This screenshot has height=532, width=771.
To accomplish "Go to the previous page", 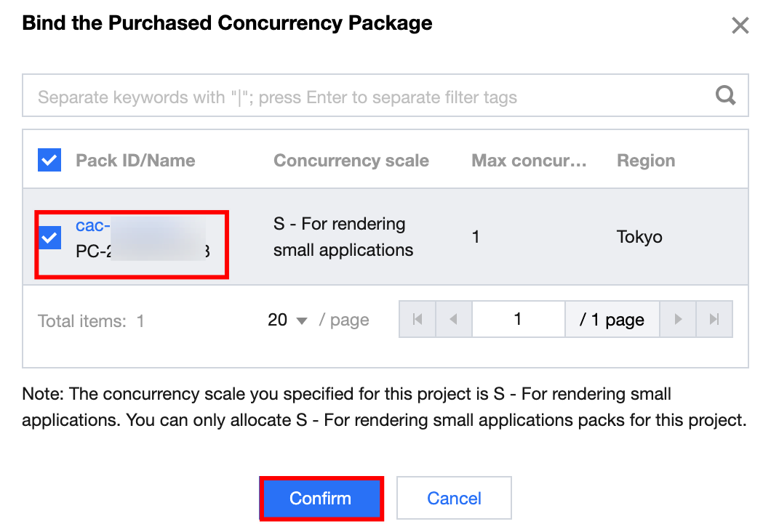I will click(454, 320).
